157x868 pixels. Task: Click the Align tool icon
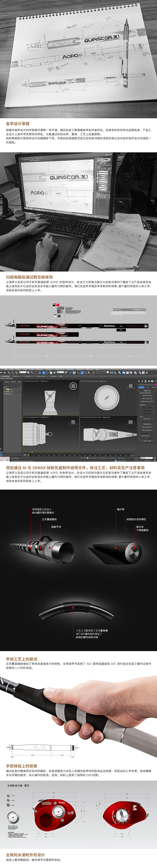click(115, 373)
